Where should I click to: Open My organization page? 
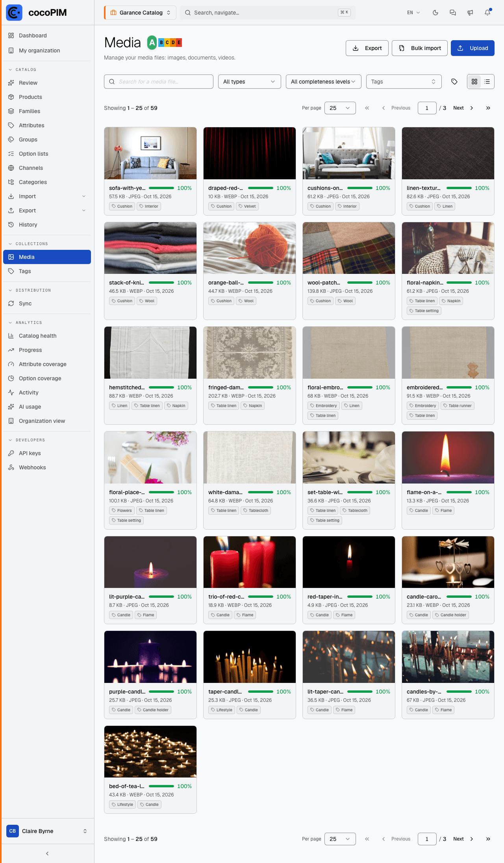[x=47, y=50]
